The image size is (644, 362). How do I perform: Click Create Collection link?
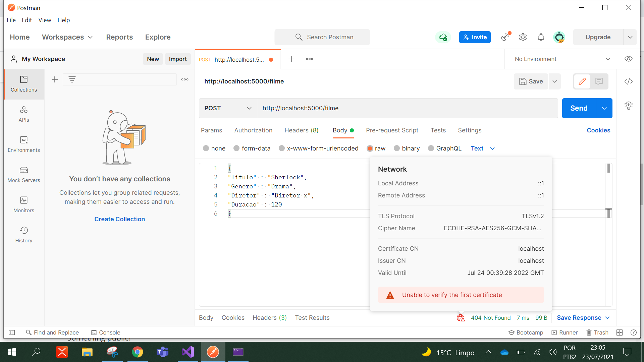coord(120,219)
